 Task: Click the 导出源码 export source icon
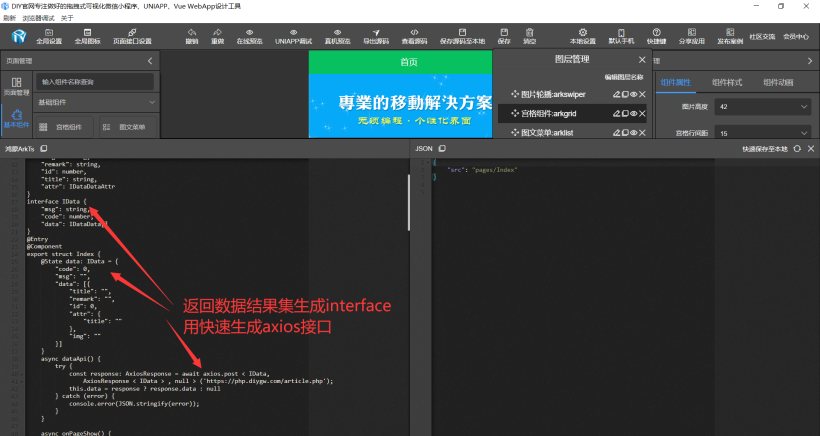pos(376,35)
